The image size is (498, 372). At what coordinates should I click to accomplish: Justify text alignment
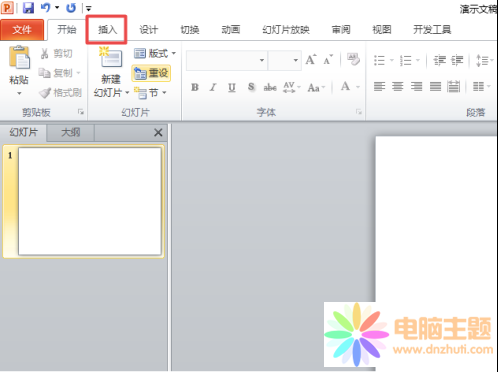tap(435, 87)
